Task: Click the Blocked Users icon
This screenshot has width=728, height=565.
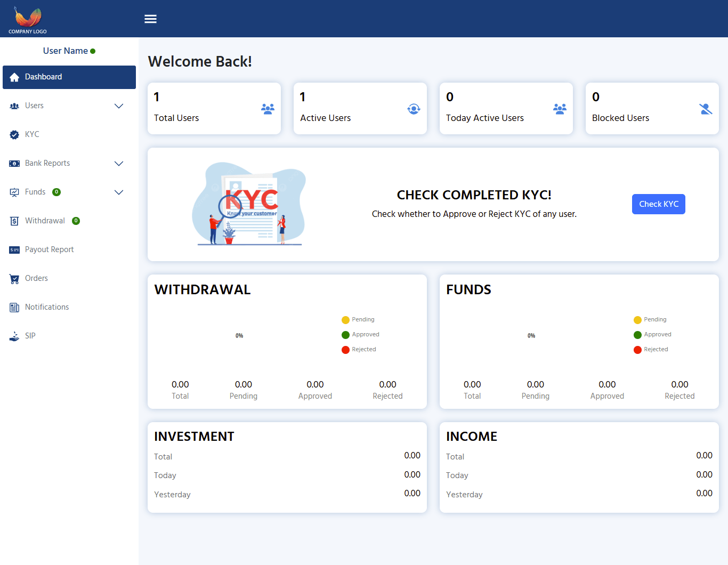Action: 706,109
